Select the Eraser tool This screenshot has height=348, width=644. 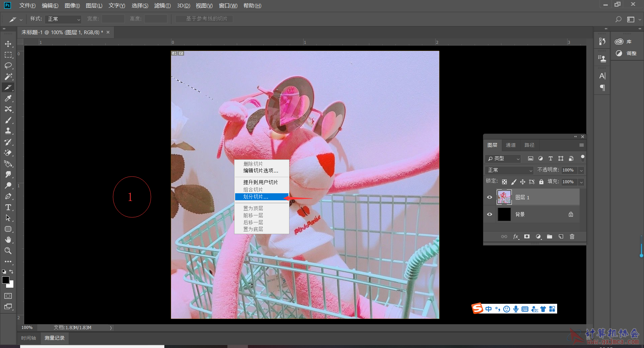pyautogui.click(x=8, y=153)
